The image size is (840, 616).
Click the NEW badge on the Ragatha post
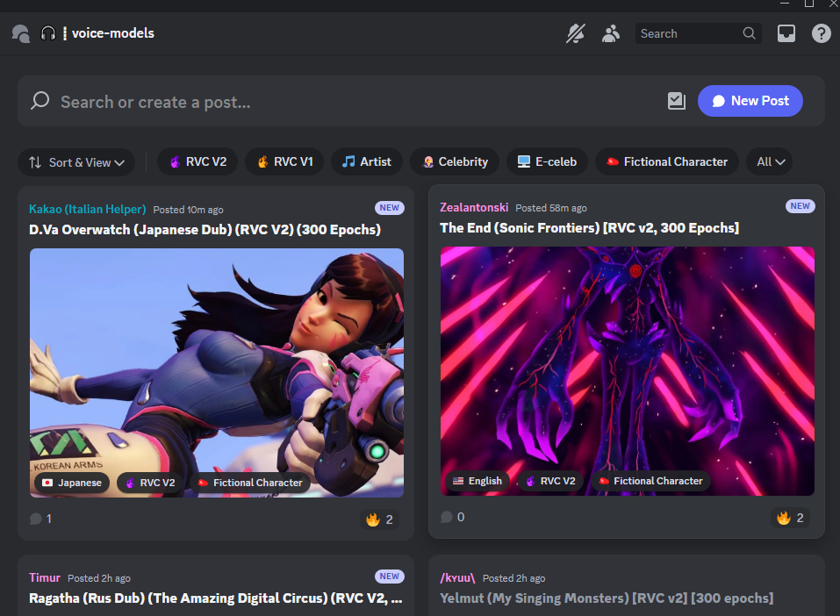coord(390,577)
